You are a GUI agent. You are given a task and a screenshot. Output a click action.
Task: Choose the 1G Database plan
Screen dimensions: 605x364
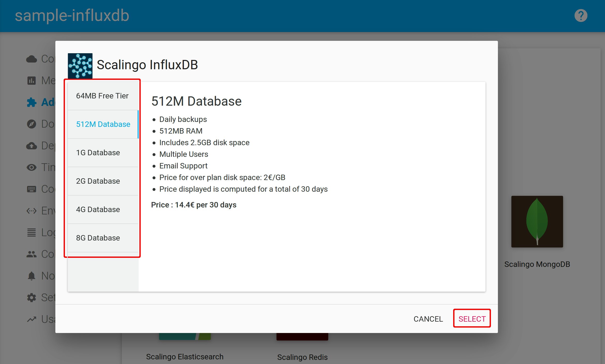pos(98,153)
